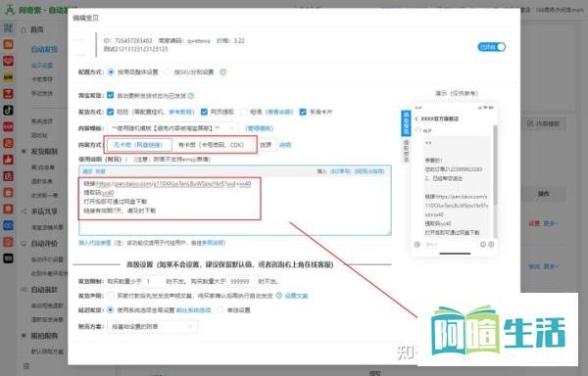This screenshot has height=376, width=588.
Task: Switch to 货源 tab
Action: 266,145
